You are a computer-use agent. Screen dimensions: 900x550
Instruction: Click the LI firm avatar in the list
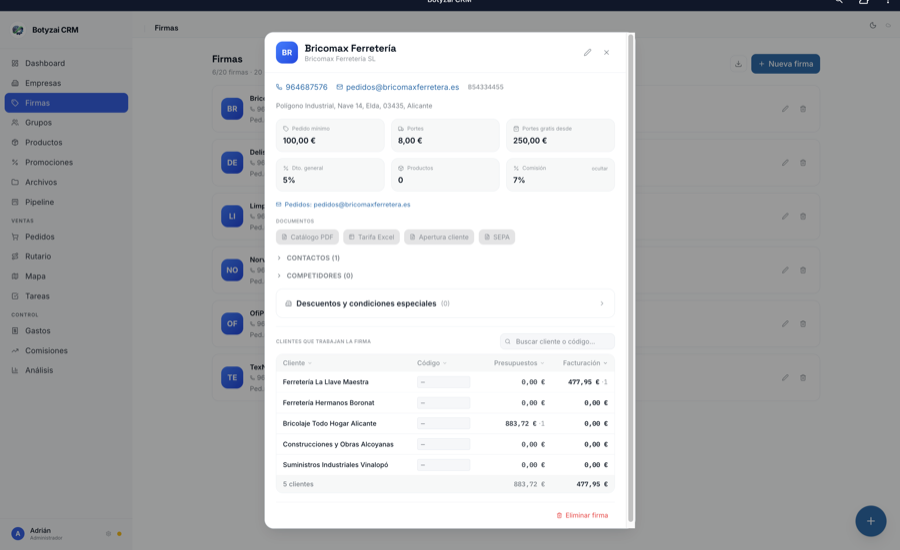click(232, 216)
